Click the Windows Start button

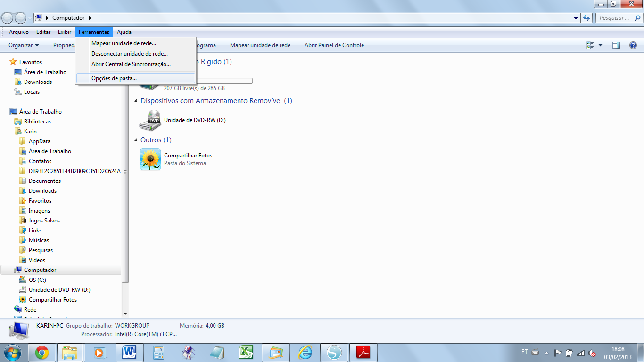(x=12, y=352)
